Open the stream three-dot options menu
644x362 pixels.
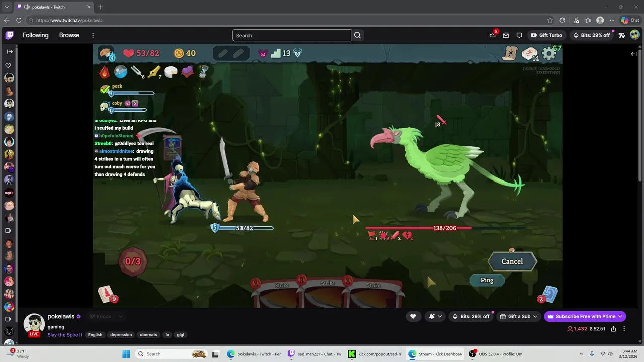624,329
